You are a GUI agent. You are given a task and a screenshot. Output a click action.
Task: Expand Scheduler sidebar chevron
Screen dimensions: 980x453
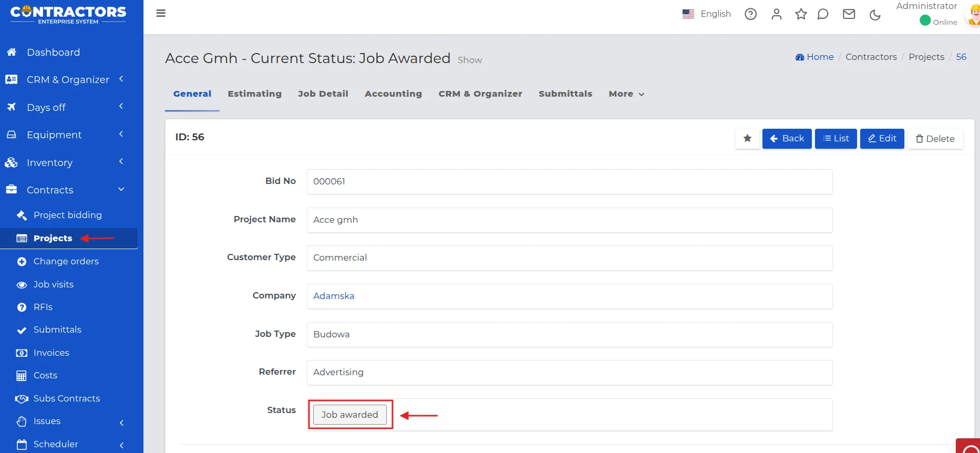pos(121,445)
